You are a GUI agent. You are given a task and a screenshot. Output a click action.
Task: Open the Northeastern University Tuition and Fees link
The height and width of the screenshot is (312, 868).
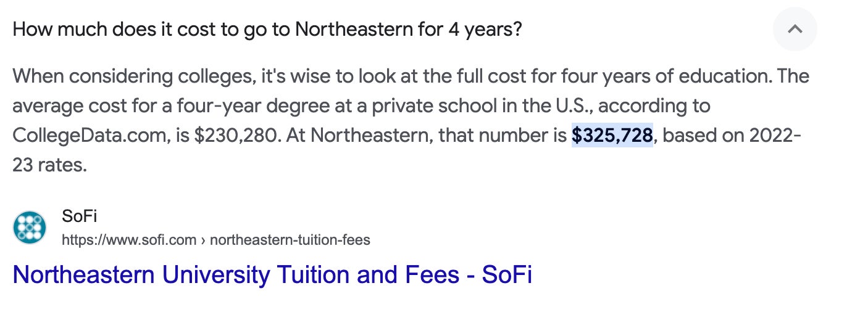(x=272, y=274)
